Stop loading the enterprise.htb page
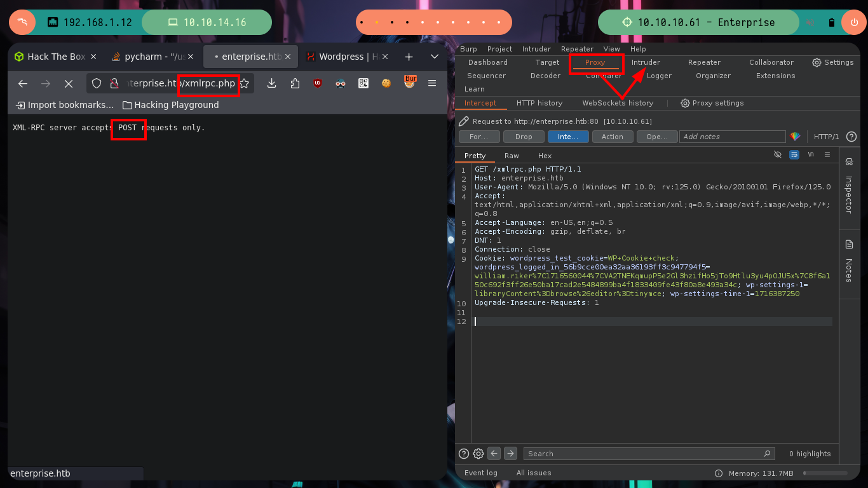 69,83
